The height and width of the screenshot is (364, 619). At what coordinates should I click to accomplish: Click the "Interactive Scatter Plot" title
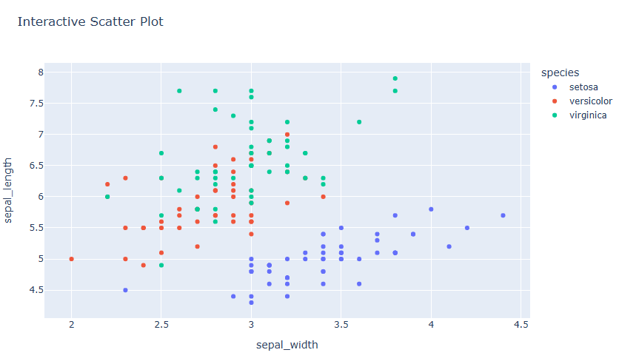[x=90, y=22]
